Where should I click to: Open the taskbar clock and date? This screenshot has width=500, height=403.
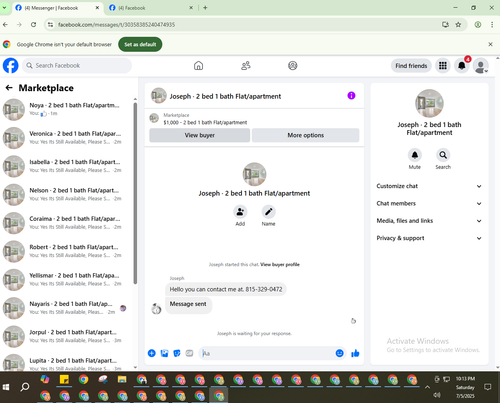coord(465,387)
